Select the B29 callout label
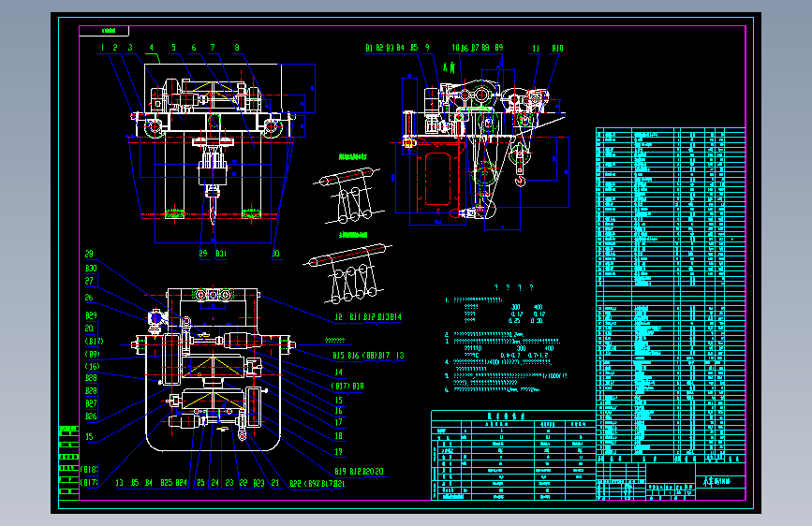This screenshot has height=526, width=812. pos(91,314)
